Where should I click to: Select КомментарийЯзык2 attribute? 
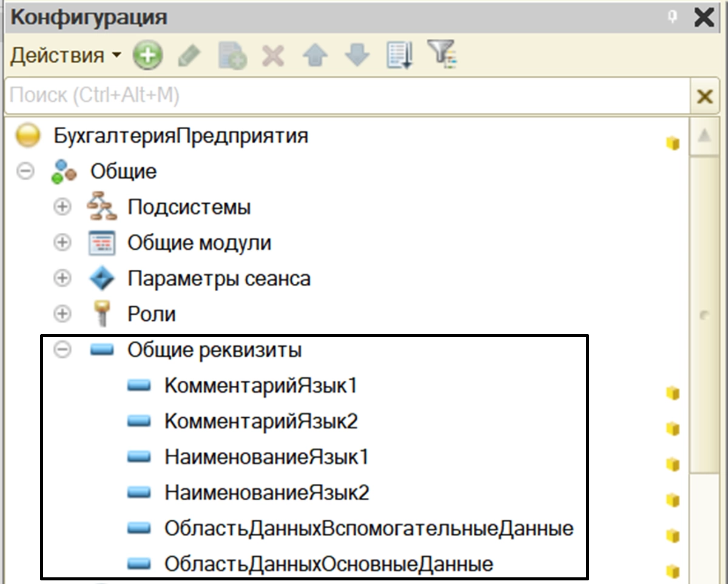(261, 422)
